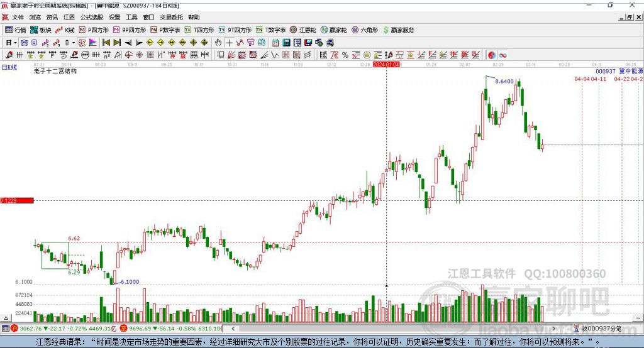Open the 板块 sector view
This screenshot has width=644, height=348.
coord(41,30)
